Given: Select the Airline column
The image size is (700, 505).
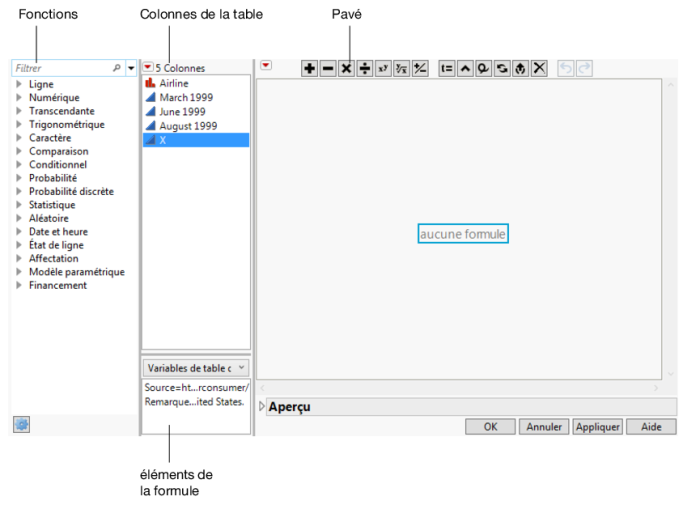Looking at the screenshot, I should tap(196, 83).
